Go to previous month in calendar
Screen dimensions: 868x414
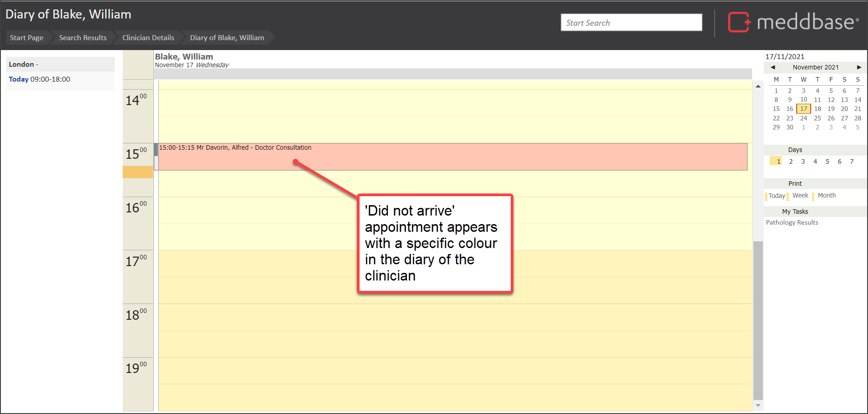[773, 67]
